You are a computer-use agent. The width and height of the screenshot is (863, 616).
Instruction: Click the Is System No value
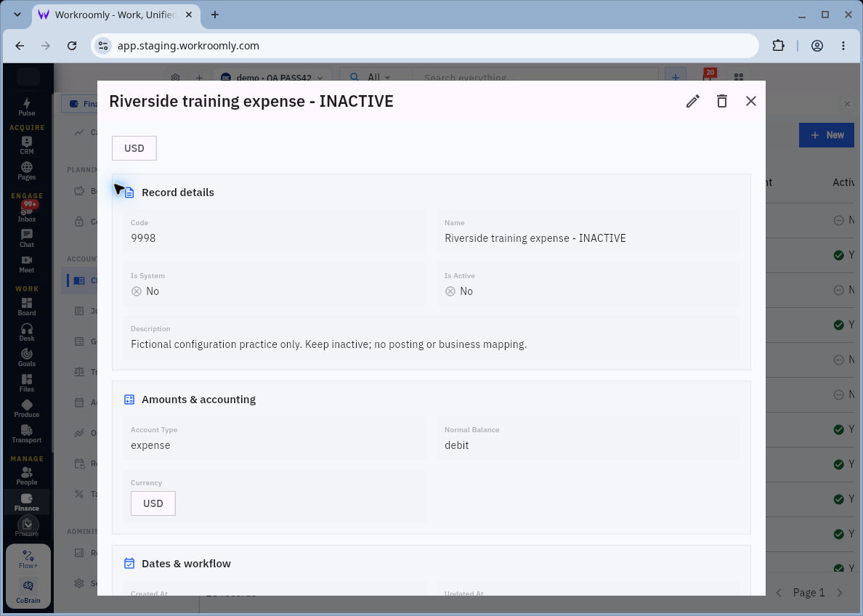pyautogui.click(x=145, y=291)
